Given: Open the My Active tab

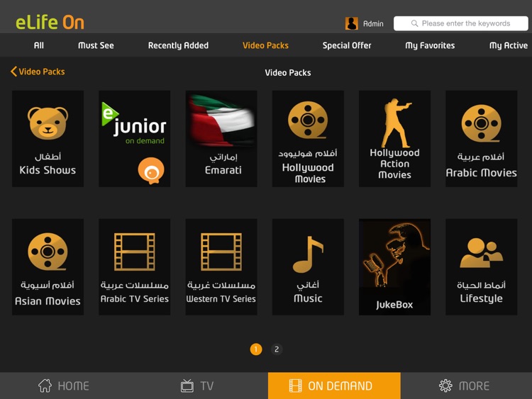Looking at the screenshot, I should [x=509, y=45].
